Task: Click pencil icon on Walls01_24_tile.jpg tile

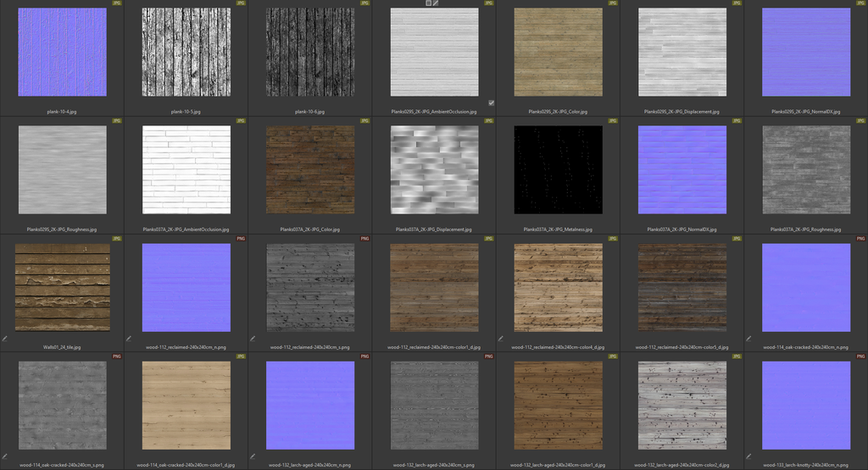Action: [5, 338]
